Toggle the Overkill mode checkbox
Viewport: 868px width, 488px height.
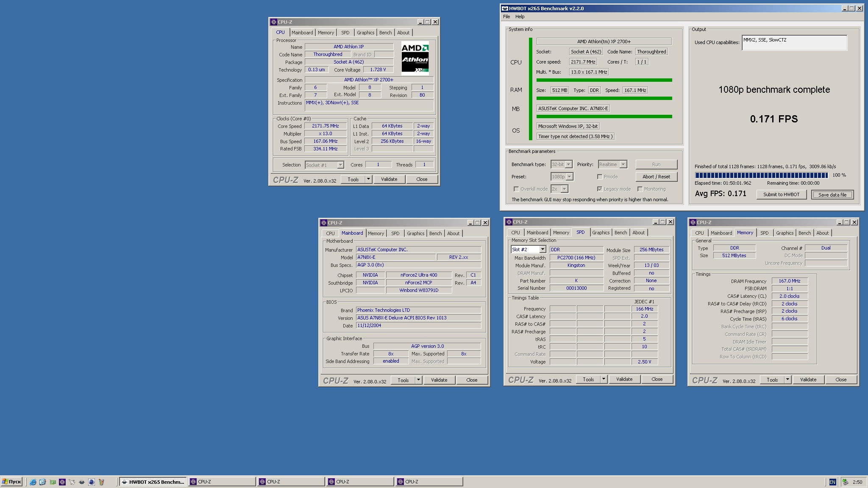pyautogui.click(x=516, y=189)
